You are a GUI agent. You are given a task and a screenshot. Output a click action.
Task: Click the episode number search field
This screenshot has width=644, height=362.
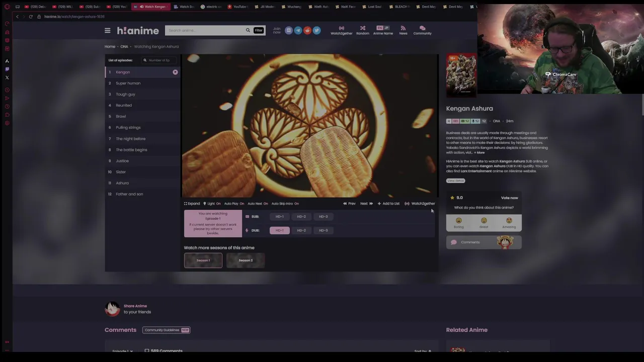point(158,60)
